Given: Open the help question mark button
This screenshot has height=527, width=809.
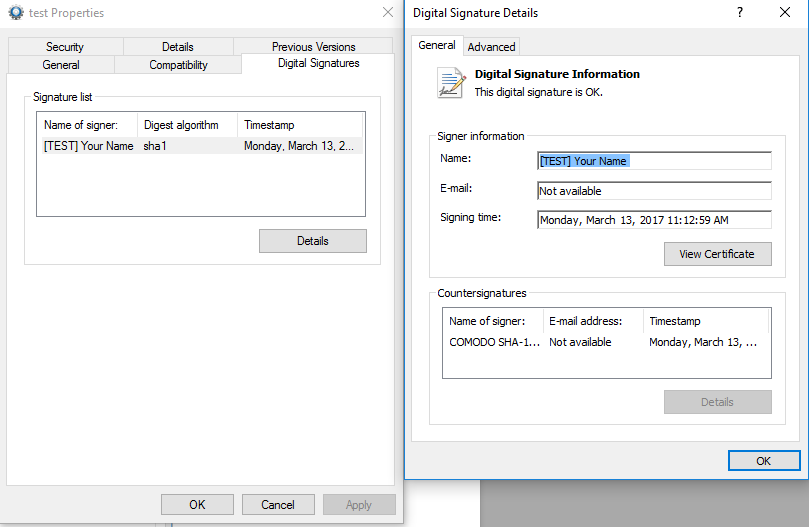Looking at the screenshot, I should (739, 12).
